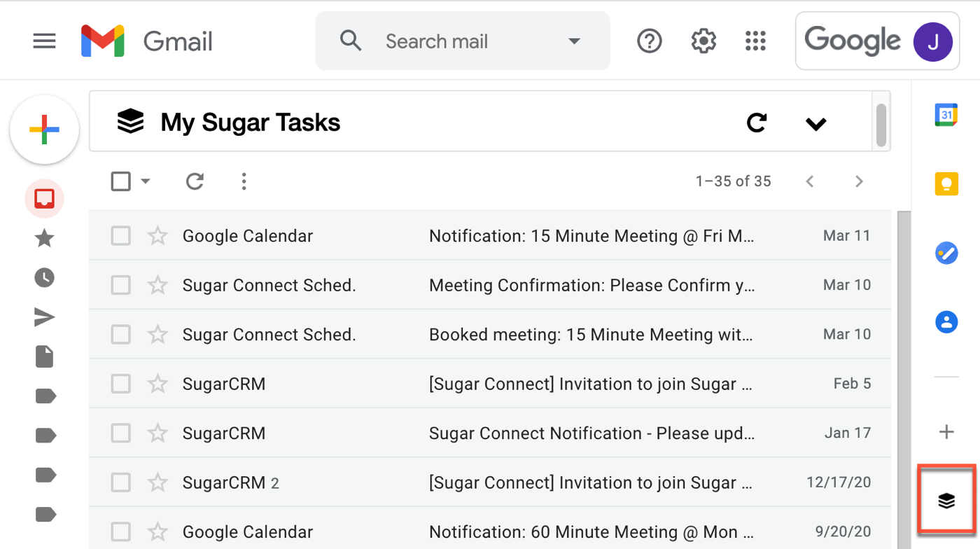Screen dimensions: 980x549
Task: Open Google Keep side panel icon
Action: pyautogui.click(x=946, y=184)
